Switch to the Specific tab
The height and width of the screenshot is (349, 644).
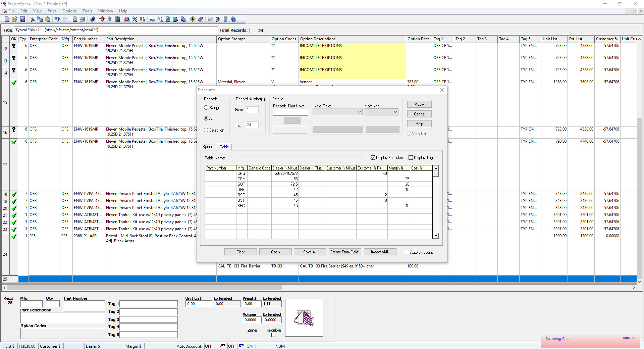pyautogui.click(x=209, y=147)
